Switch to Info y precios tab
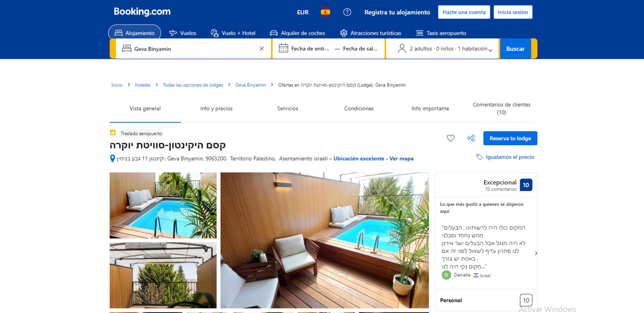 coord(216,108)
